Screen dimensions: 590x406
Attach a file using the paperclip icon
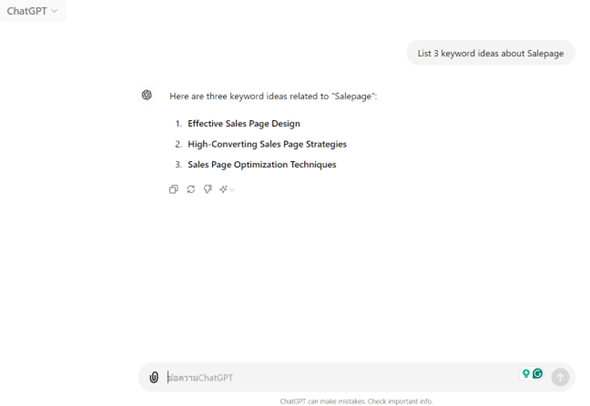(x=154, y=377)
